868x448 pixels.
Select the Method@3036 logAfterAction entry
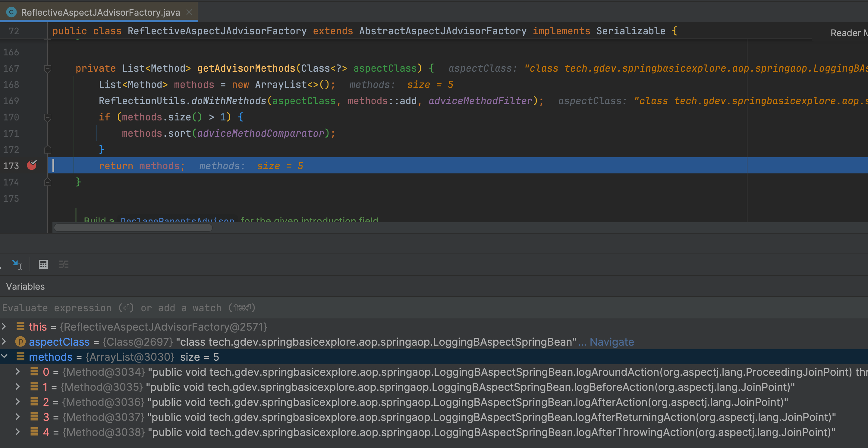click(434, 402)
